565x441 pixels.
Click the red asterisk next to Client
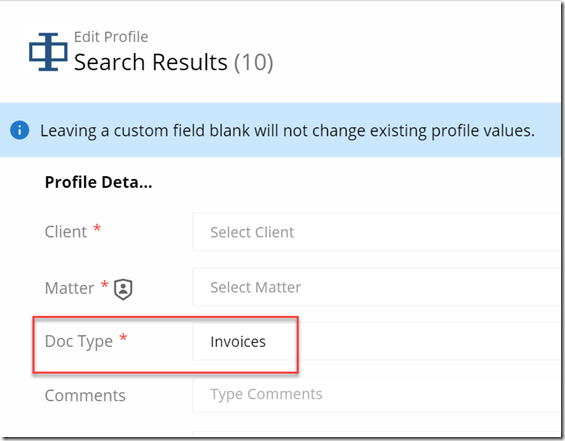[x=97, y=228]
